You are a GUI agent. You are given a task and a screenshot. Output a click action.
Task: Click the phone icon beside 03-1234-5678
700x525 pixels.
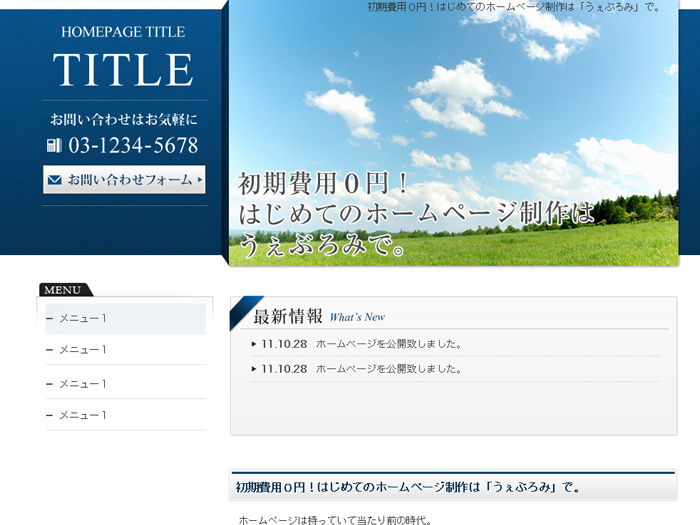(54, 146)
